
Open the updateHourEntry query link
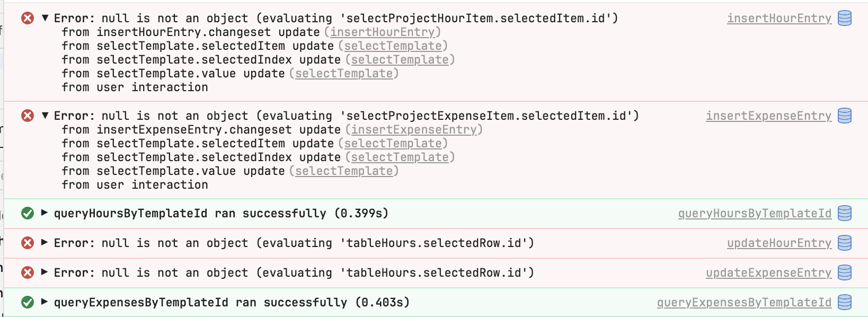(778, 243)
